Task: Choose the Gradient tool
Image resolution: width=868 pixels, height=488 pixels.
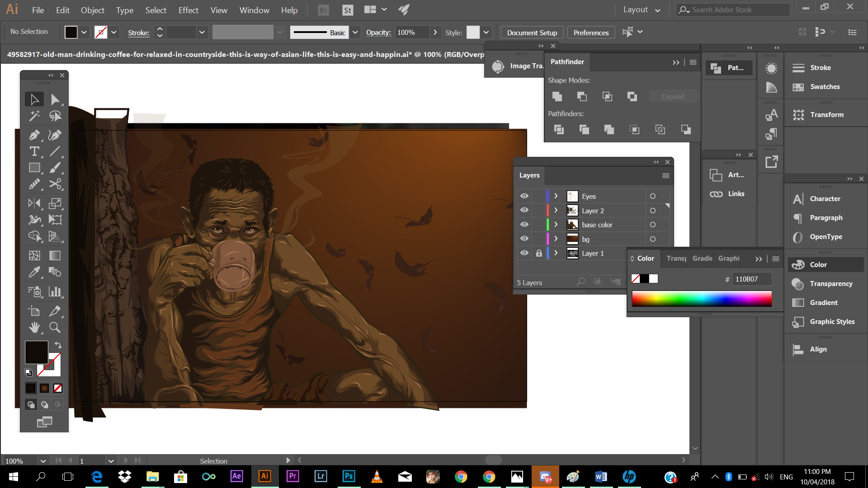Action: (55, 256)
